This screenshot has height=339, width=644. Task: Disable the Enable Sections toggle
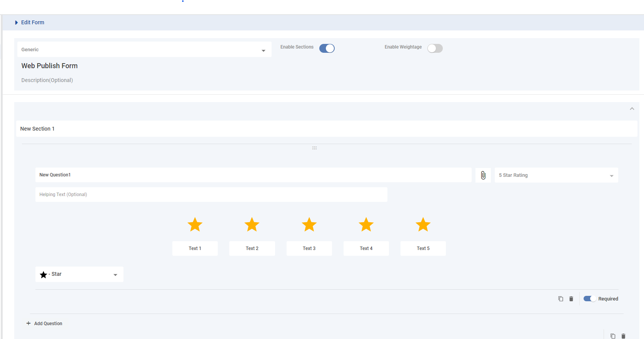point(327,48)
